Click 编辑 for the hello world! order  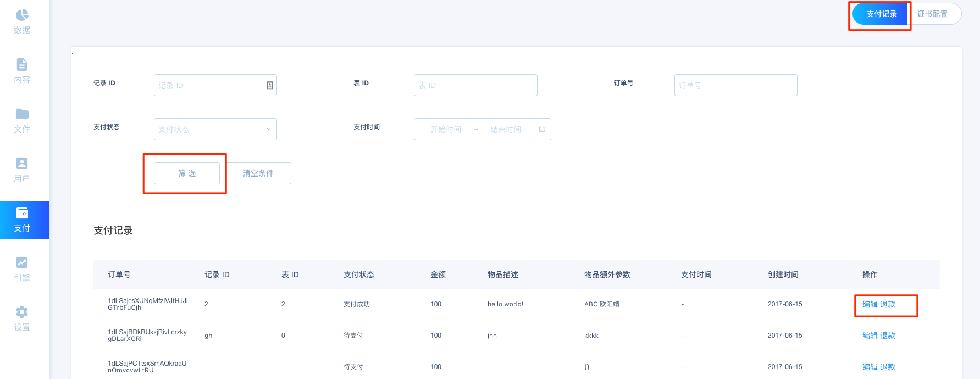pos(870,304)
